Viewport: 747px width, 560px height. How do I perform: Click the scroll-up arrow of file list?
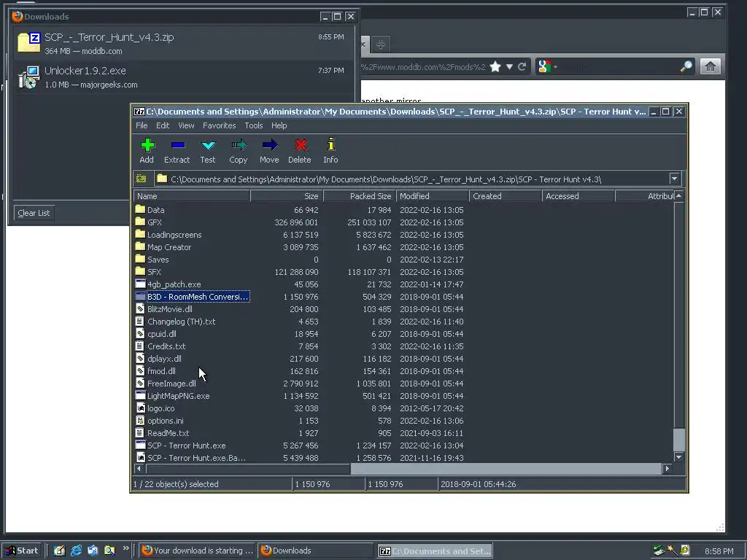point(679,195)
